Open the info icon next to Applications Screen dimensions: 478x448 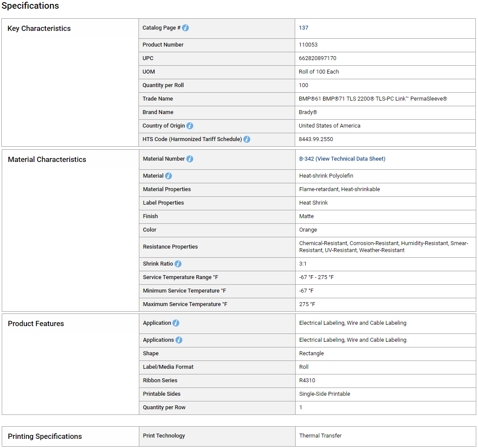(179, 340)
